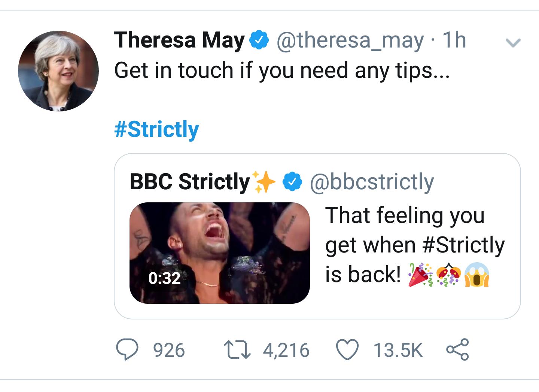Play the 0:32 video thumbnail
Image resolution: width=539 pixels, height=392 pixels.
[219, 253]
